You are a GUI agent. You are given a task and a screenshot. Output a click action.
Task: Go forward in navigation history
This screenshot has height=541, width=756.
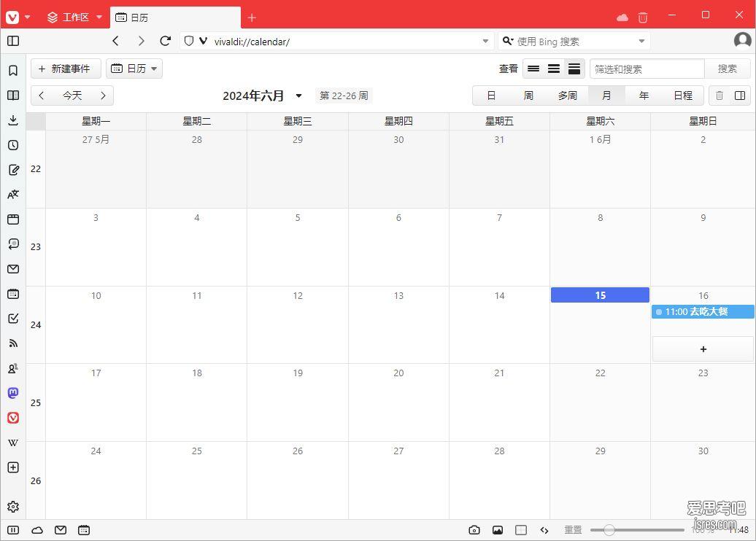141,41
